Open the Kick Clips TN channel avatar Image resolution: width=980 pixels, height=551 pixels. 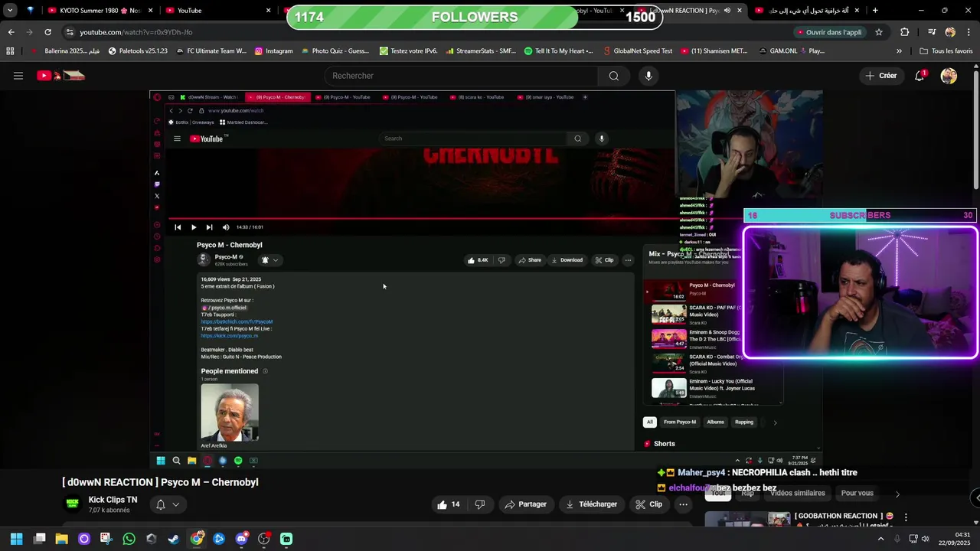pyautogui.click(x=73, y=504)
